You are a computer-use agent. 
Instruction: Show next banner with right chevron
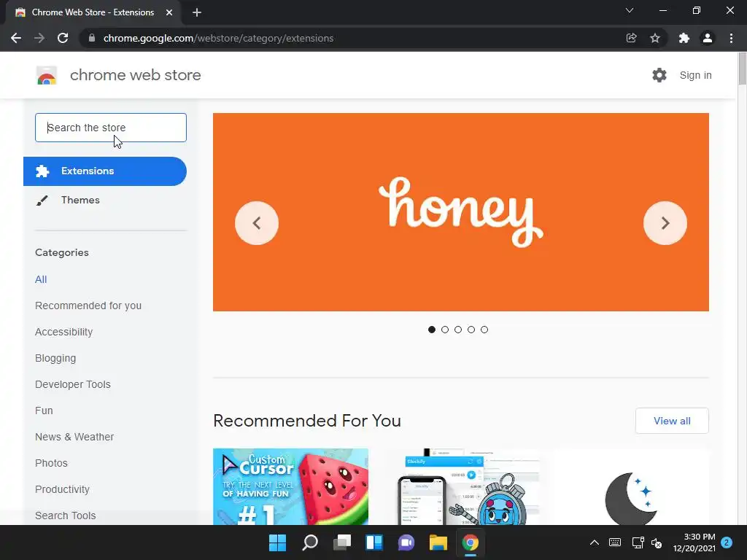(665, 223)
